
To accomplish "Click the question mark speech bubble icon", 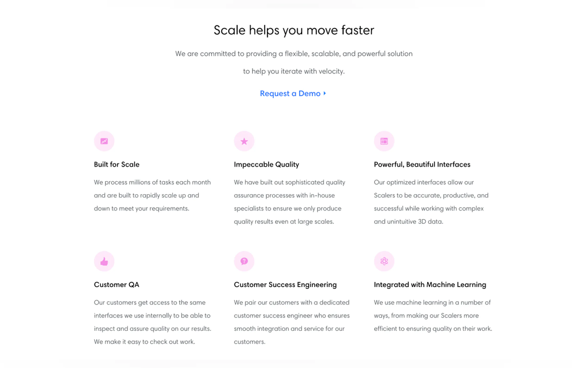I will 244,261.
